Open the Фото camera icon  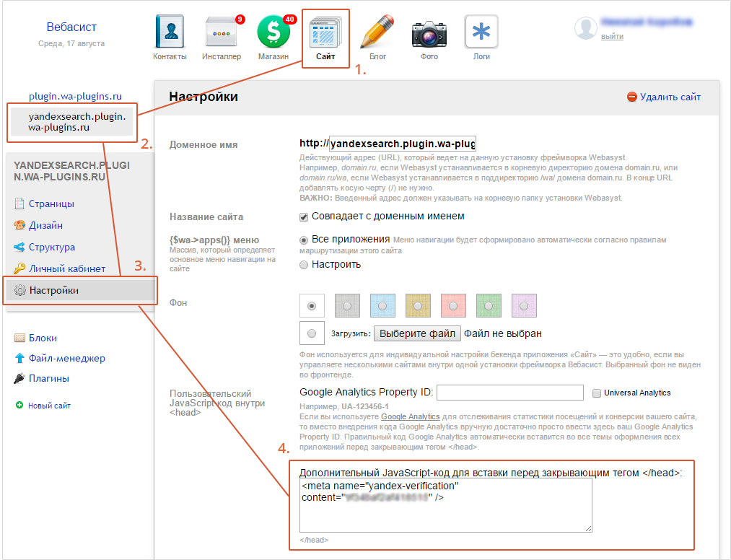(x=429, y=34)
